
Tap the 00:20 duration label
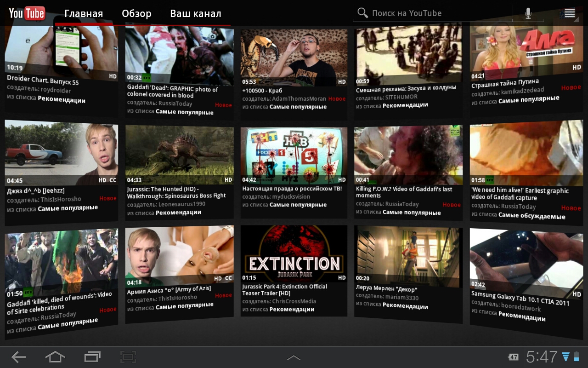click(x=363, y=278)
